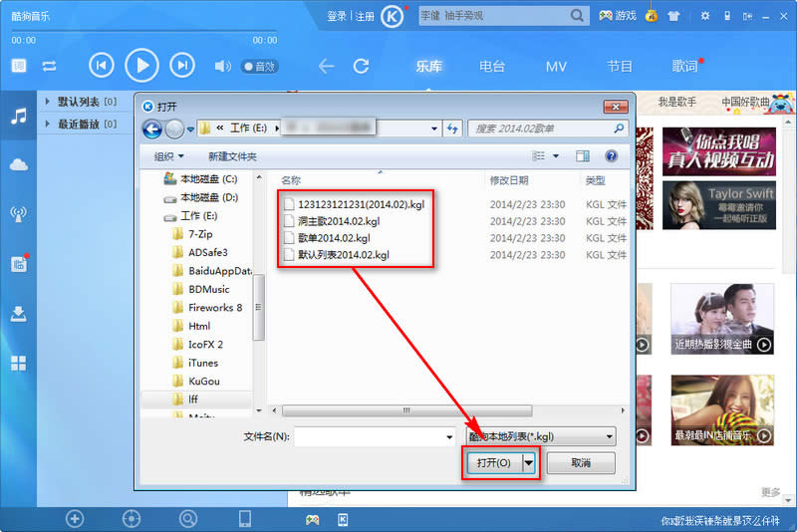
Task: Open the 组织 dropdown menu
Action: (x=168, y=156)
